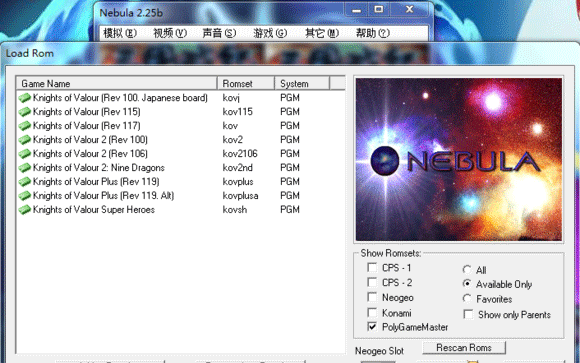Select Knights of Valour Plus (Rev 119. Alt)
The width and height of the screenshot is (580, 363).
(104, 196)
